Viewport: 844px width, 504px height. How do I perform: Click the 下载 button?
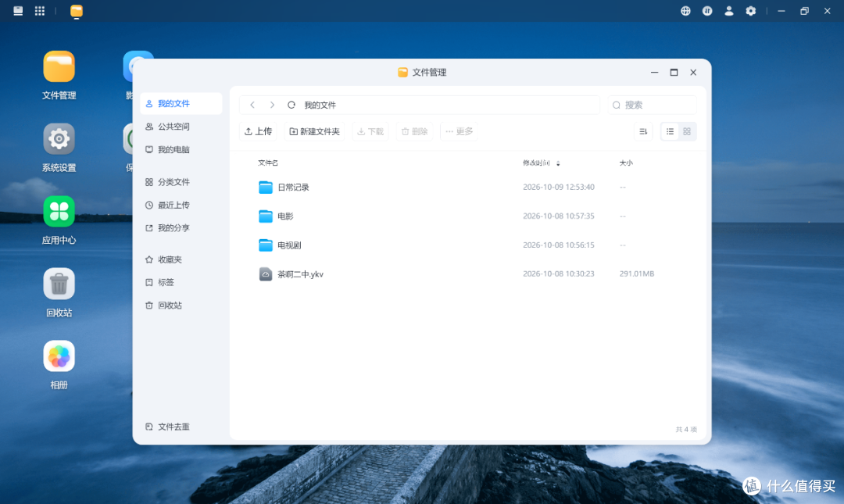click(x=370, y=131)
